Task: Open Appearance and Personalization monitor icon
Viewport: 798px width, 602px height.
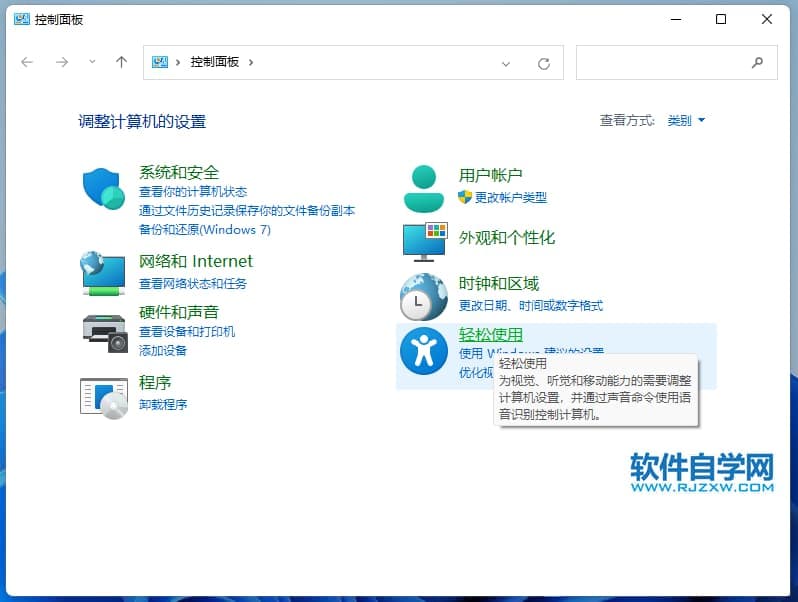Action: [423, 242]
